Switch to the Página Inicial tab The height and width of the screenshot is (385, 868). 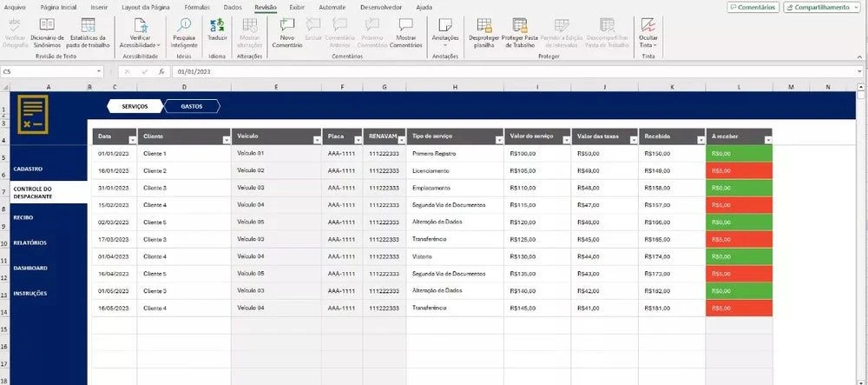(x=59, y=8)
